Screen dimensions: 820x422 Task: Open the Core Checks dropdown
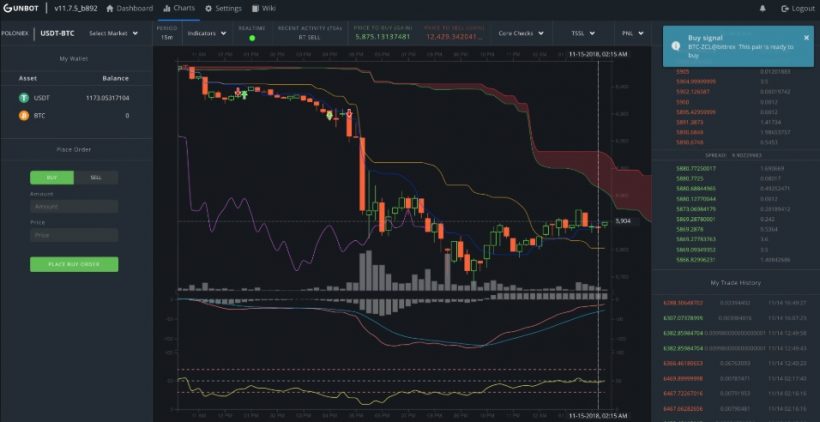click(x=521, y=33)
